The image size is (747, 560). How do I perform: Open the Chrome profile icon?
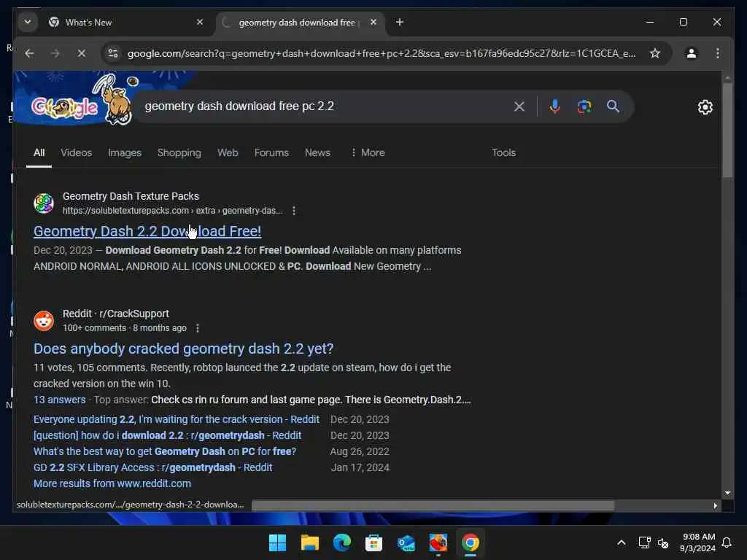pyautogui.click(x=692, y=53)
